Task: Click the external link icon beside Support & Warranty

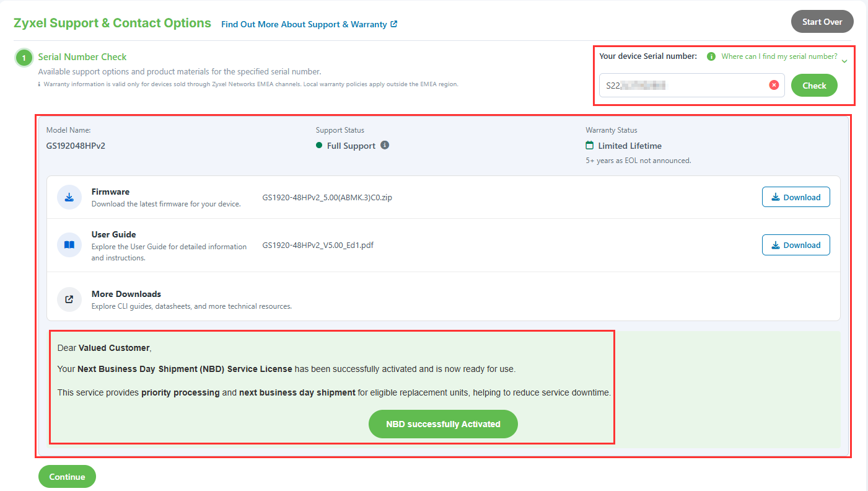Action: (x=394, y=24)
